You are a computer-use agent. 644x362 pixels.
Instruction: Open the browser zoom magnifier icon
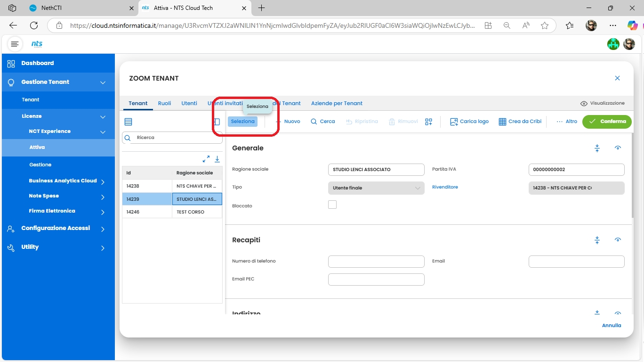tap(507, 25)
